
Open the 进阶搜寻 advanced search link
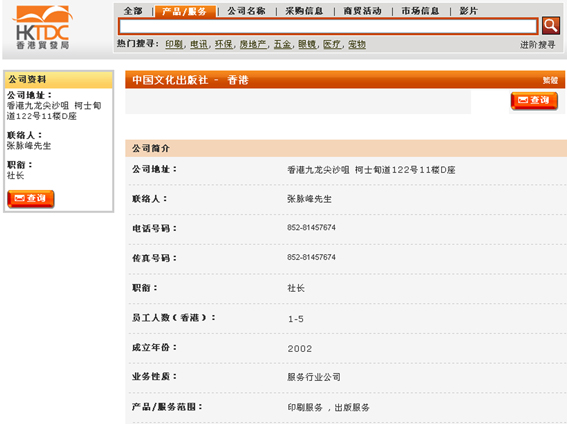pyautogui.click(x=537, y=45)
